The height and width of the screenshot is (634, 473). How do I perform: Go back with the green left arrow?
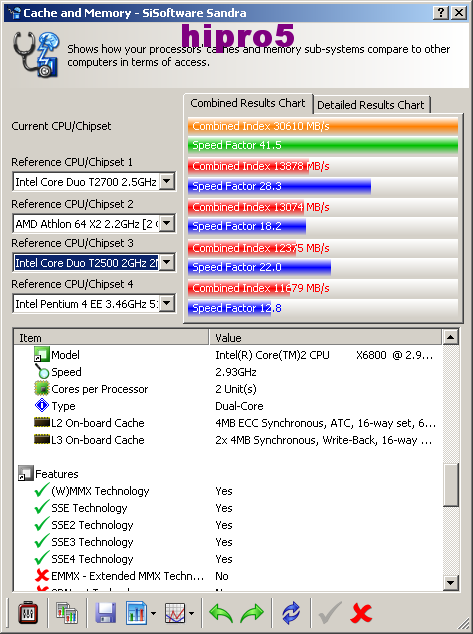(x=221, y=613)
